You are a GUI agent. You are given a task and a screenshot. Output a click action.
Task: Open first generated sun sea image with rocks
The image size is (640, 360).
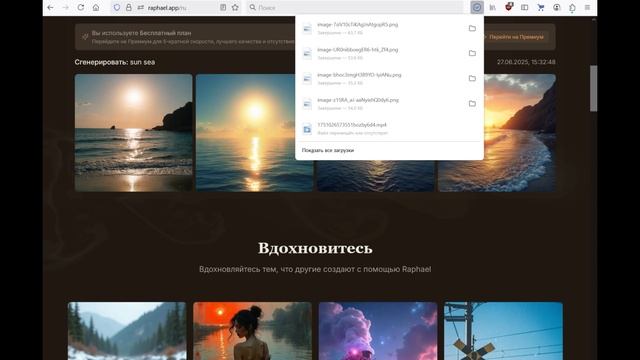tap(133, 133)
